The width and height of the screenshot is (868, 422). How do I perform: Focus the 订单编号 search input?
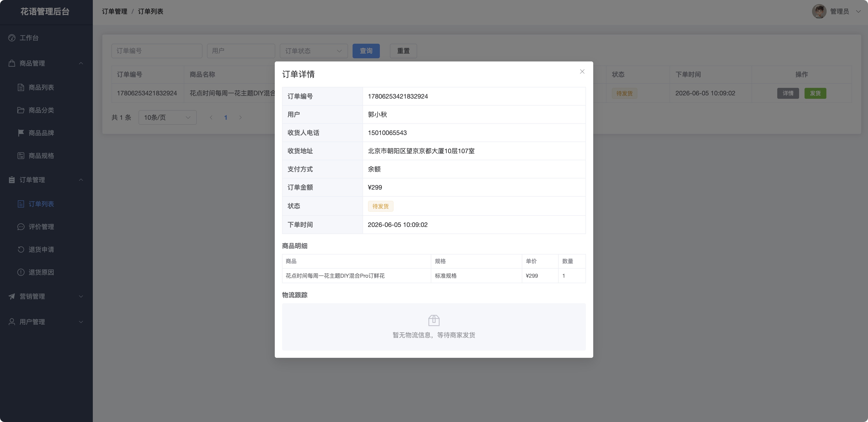coord(157,51)
